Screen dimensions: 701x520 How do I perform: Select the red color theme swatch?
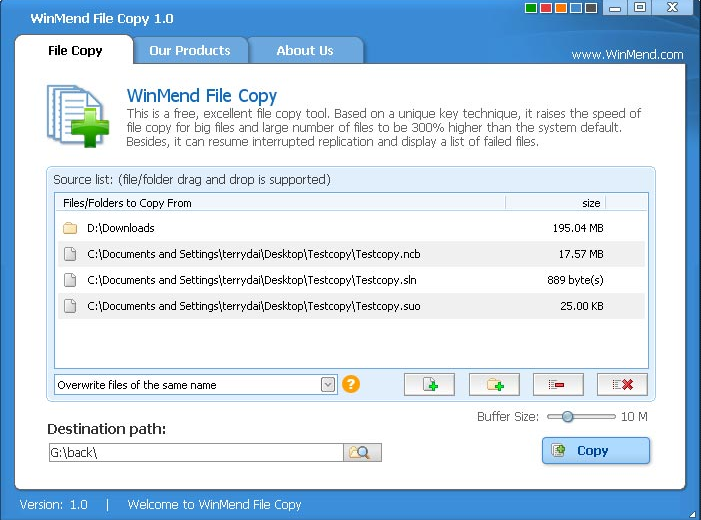[x=546, y=8]
